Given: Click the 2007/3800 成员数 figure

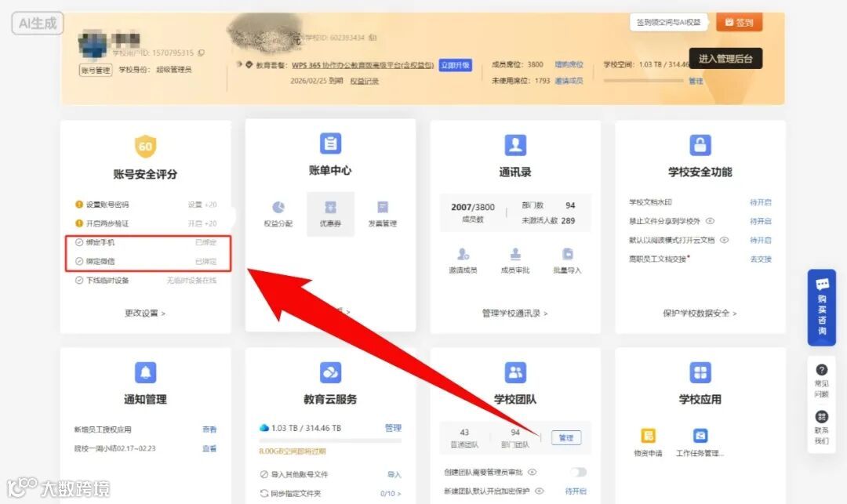Looking at the screenshot, I should 473,207.
